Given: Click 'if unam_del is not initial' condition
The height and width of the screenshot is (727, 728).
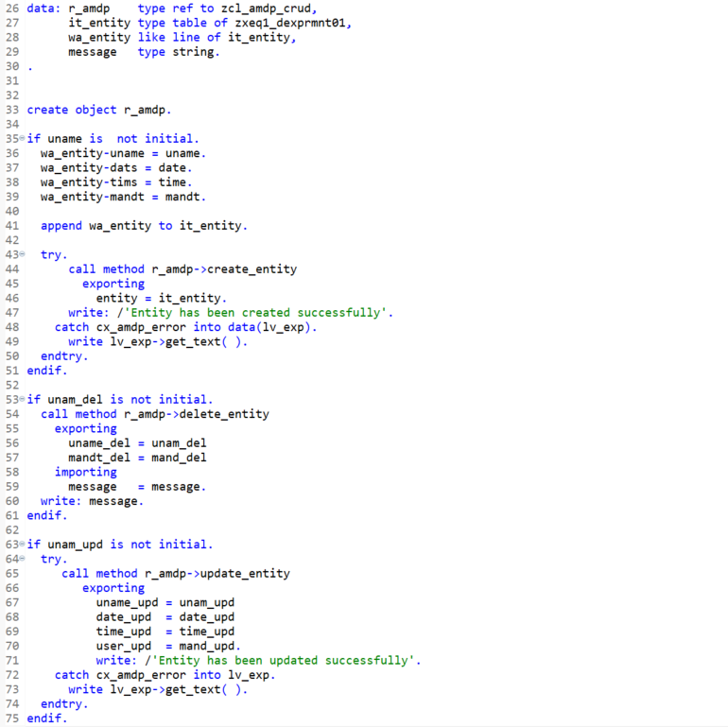Looking at the screenshot, I should [x=120, y=400].
